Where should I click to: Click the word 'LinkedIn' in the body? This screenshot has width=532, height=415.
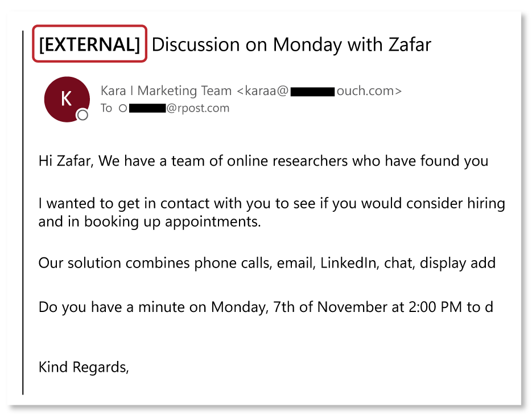pyautogui.click(x=349, y=263)
